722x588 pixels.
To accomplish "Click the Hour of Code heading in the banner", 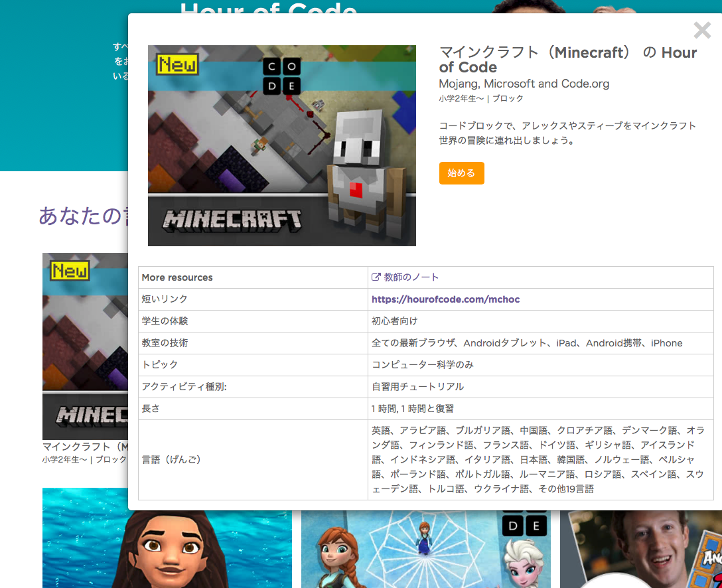I will 269,7.
